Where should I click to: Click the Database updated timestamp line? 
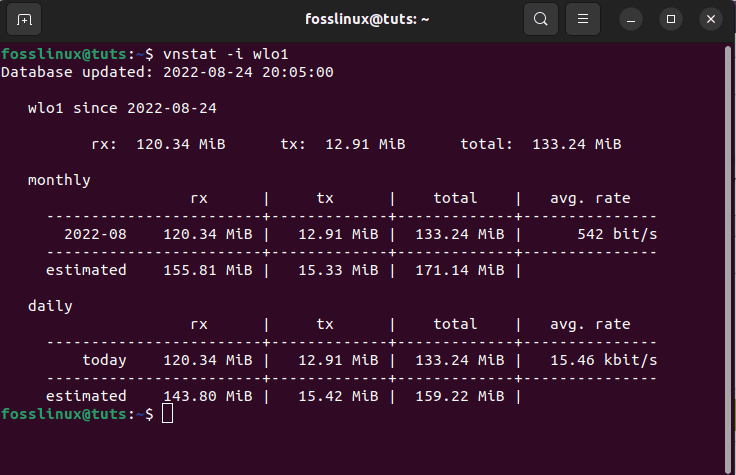pos(167,72)
